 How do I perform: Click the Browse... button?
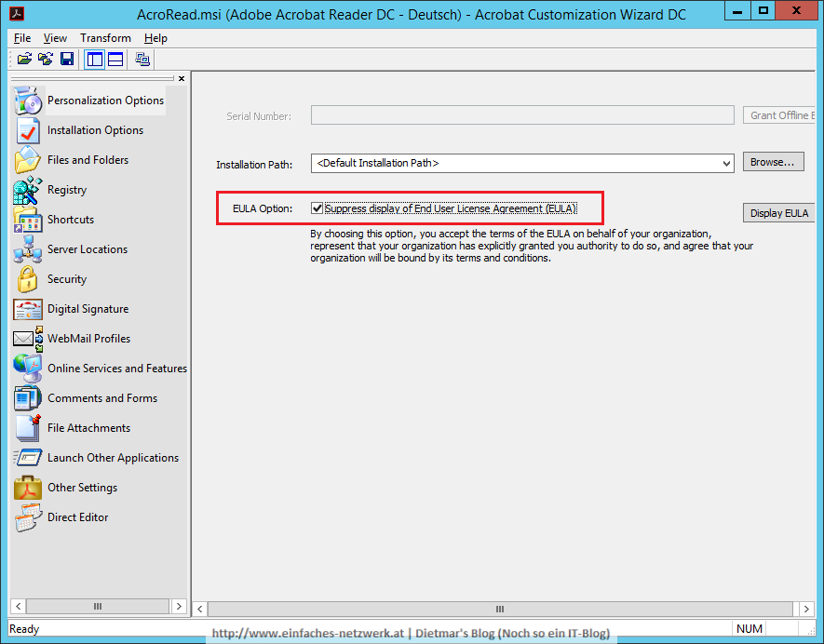[x=773, y=162]
